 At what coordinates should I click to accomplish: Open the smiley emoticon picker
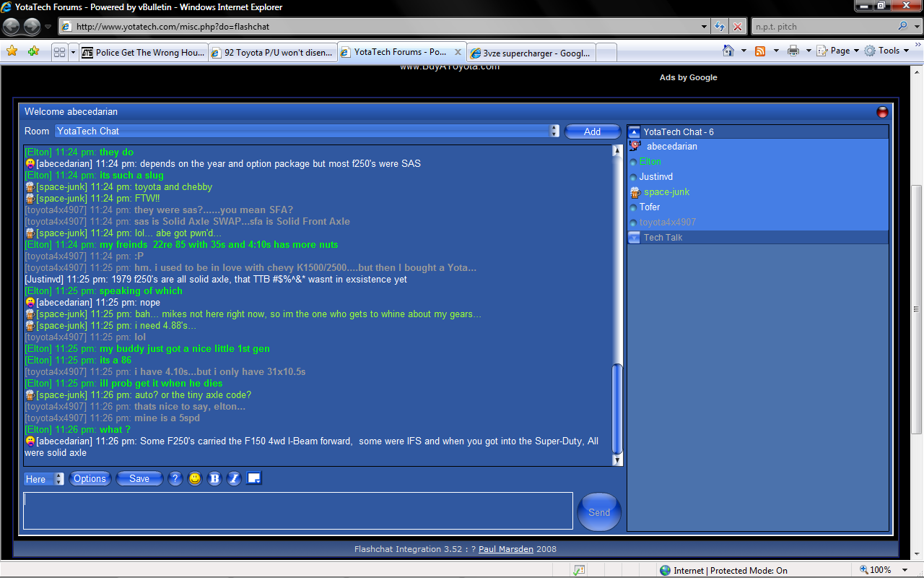pyautogui.click(x=195, y=478)
